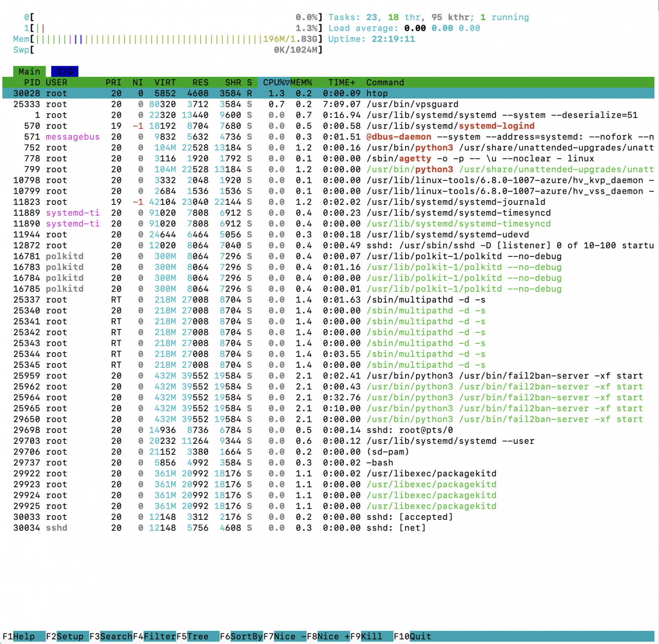Select the packagekitd row with PID 29922
This screenshot has height=644, width=659.
coord(328,474)
